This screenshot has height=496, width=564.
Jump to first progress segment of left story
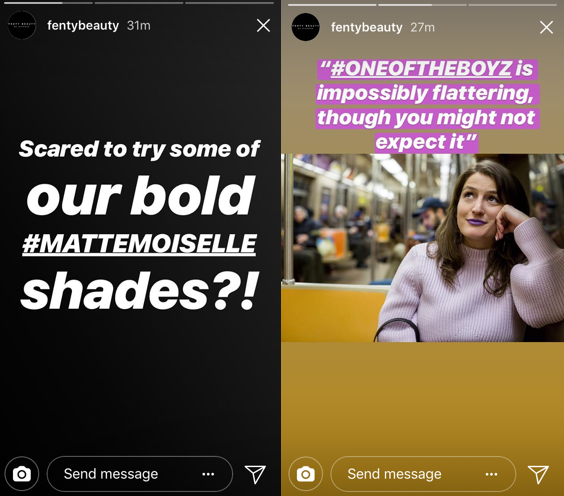click(46, 3)
